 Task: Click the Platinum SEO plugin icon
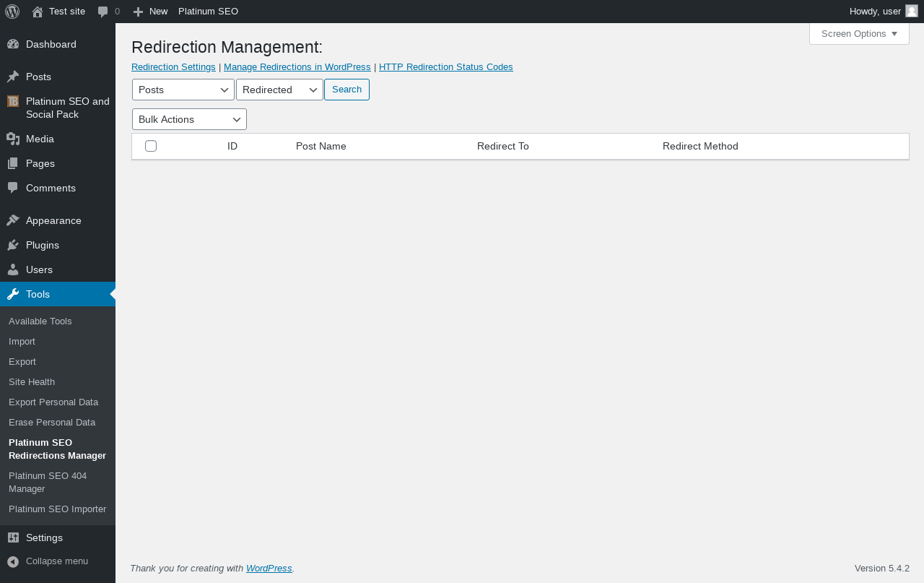pyautogui.click(x=13, y=101)
